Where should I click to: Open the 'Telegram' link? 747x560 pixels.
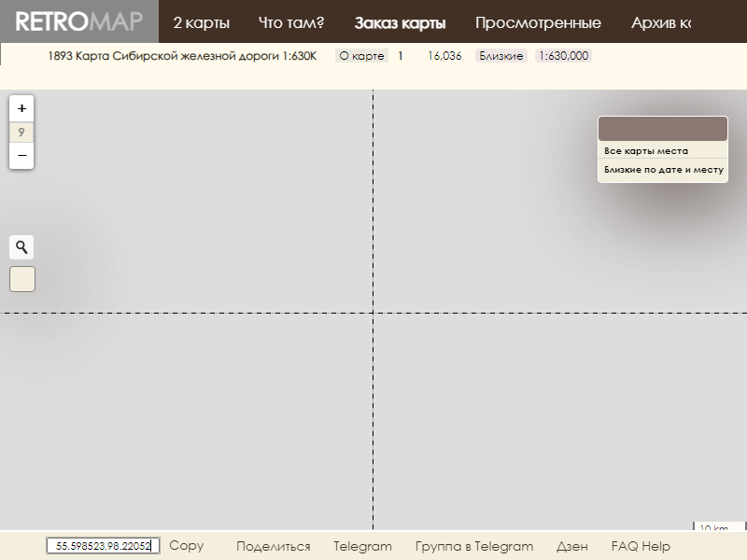pyautogui.click(x=362, y=546)
